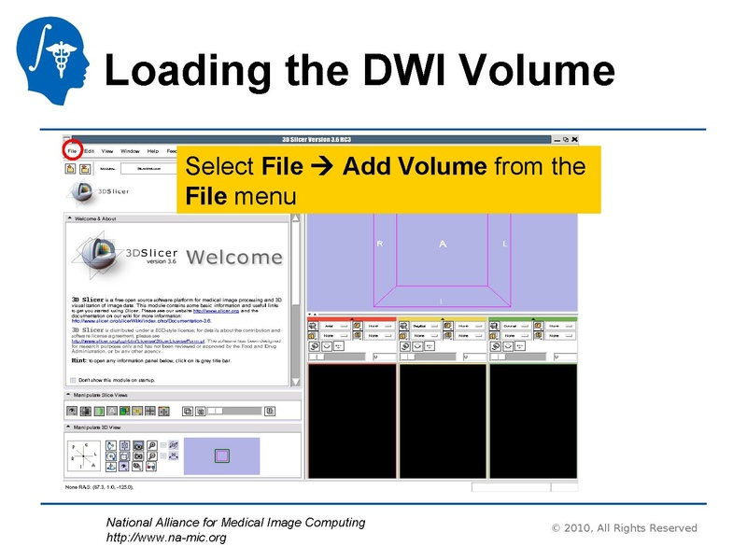The image size is (747, 560).
Task: Click the slice link icon on the Axial controller
Action: (315, 346)
